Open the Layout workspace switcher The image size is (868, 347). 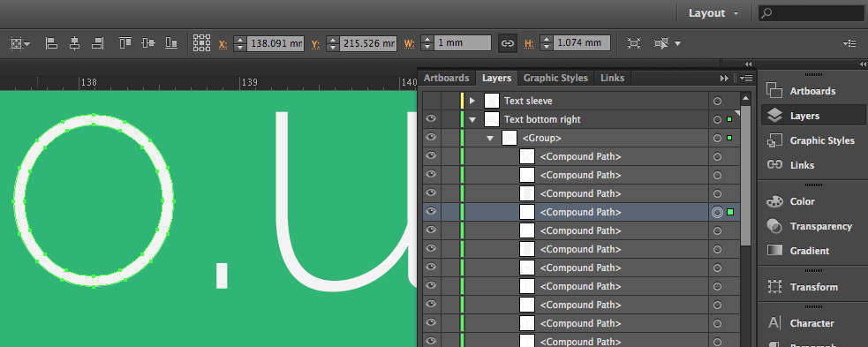713,13
